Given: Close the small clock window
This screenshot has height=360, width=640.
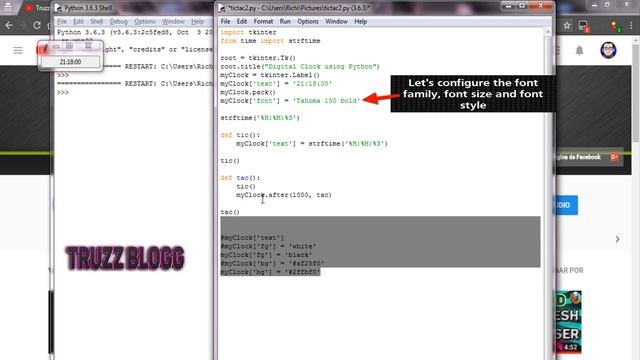Looking at the screenshot, I should [x=88, y=46].
